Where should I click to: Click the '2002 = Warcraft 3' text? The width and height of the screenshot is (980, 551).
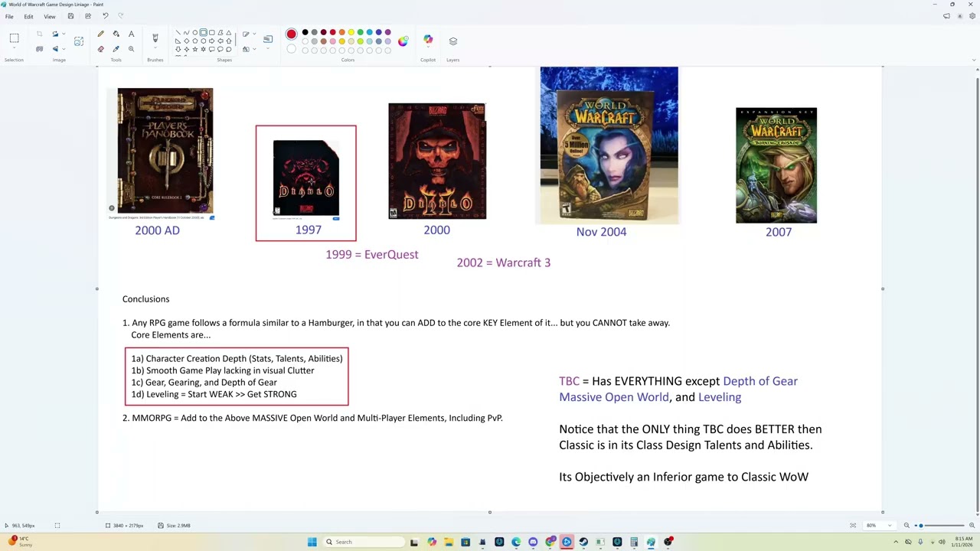click(x=504, y=262)
